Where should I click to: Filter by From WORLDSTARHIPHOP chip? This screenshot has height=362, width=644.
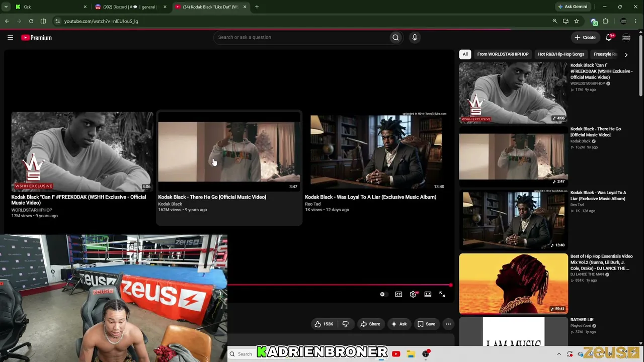pyautogui.click(x=503, y=54)
